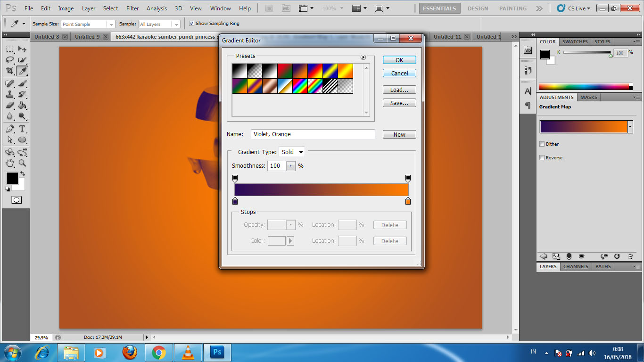Select the Zoom tool
The height and width of the screenshot is (362, 644).
(22, 163)
